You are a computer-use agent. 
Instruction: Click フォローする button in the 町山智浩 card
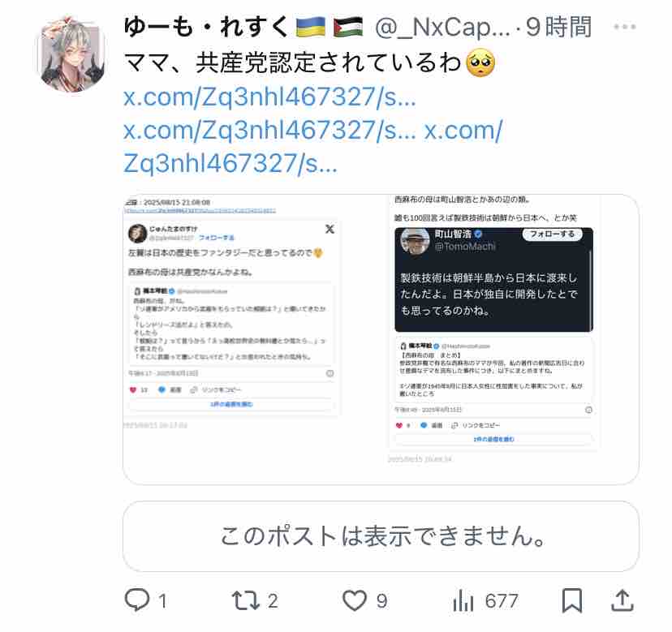553,234
